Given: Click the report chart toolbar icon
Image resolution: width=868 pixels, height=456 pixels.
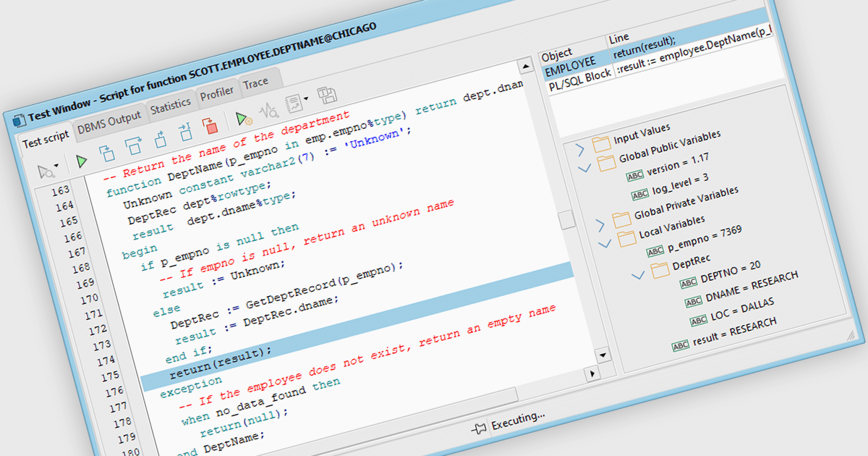Looking at the screenshot, I should pos(293,103).
